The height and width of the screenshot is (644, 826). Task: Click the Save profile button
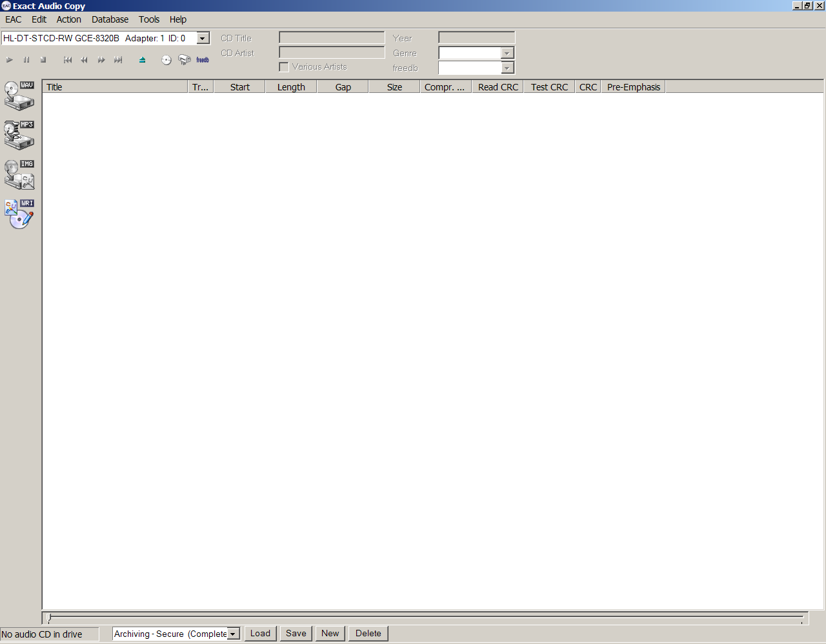tap(296, 634)
